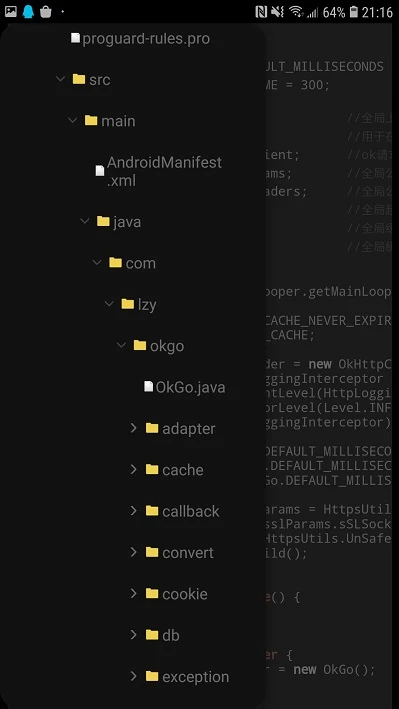Collapse the okgo folder chevron
The image size is (399, 709).
[121, 345]
